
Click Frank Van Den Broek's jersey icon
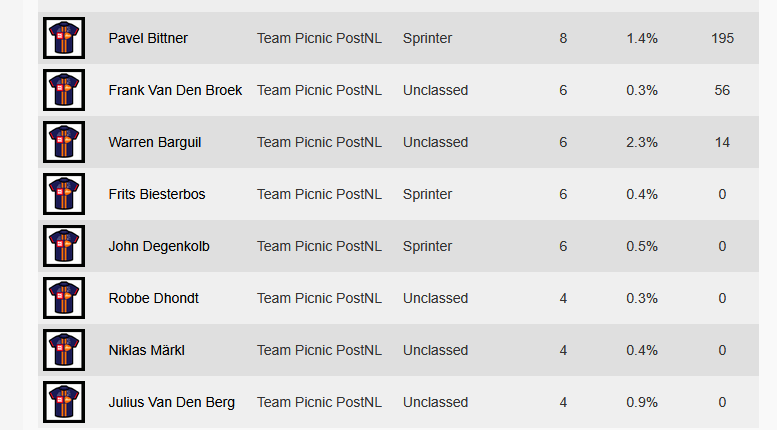pyautogui.click(x=64, y=90)
